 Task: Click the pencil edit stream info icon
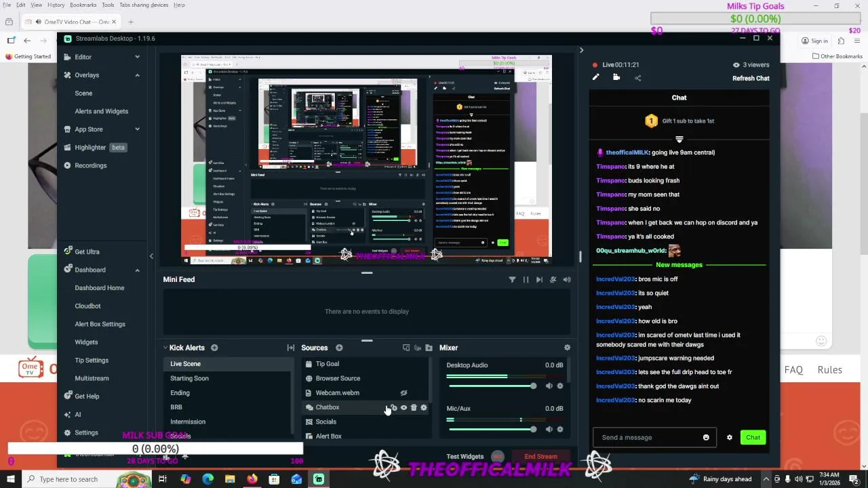click(595, 77)
